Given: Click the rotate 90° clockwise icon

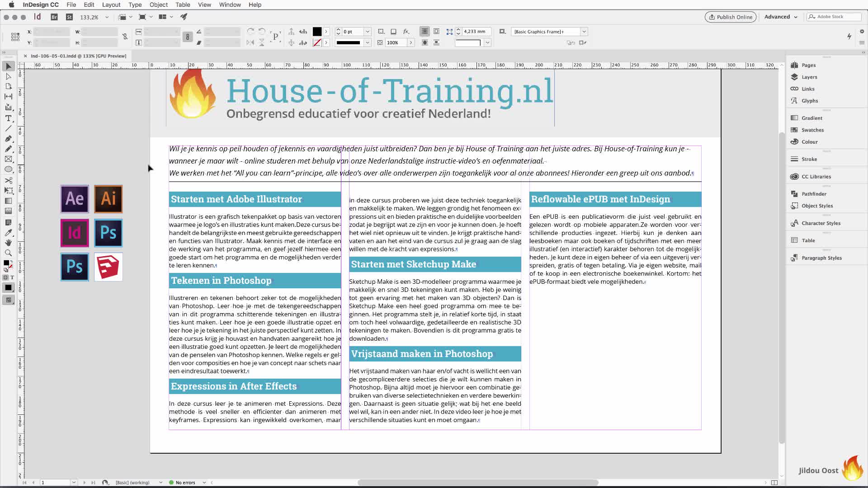Looking at the screenshot, I should click(251, 32).
